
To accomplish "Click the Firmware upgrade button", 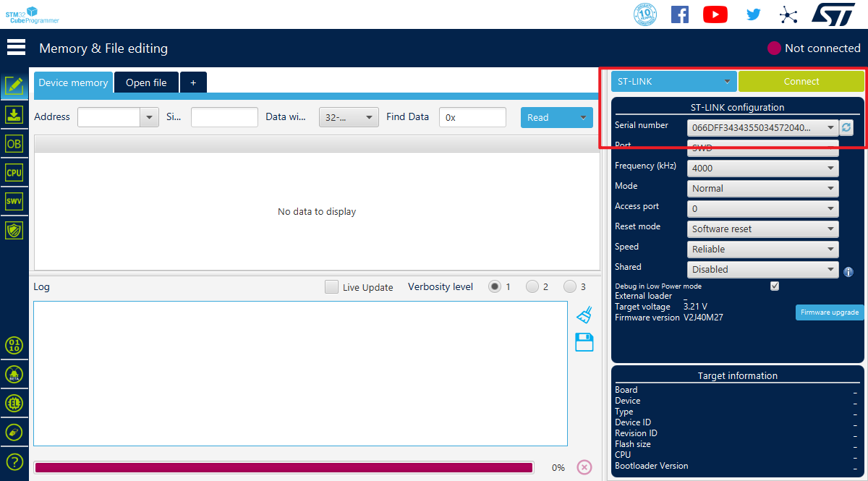I will [x=830, y=312].
